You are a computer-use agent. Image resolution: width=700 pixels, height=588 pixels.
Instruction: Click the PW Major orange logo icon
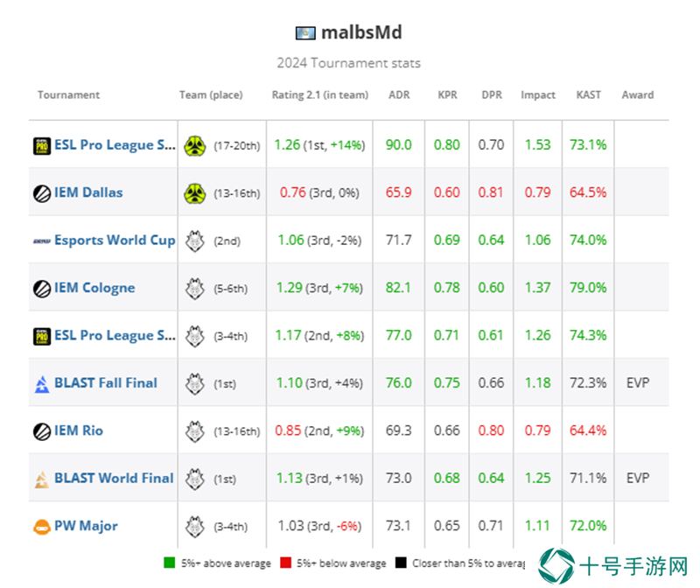click(42, 527)
